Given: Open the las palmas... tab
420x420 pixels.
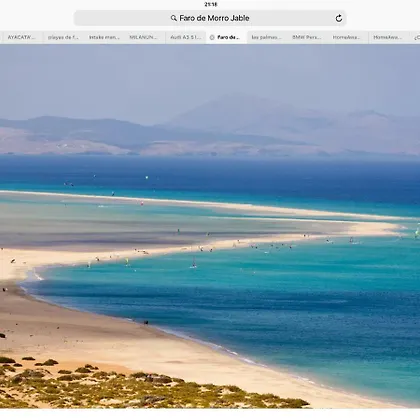Looking at the screenshot, I should pyautogui.click(x=266, y=37).
